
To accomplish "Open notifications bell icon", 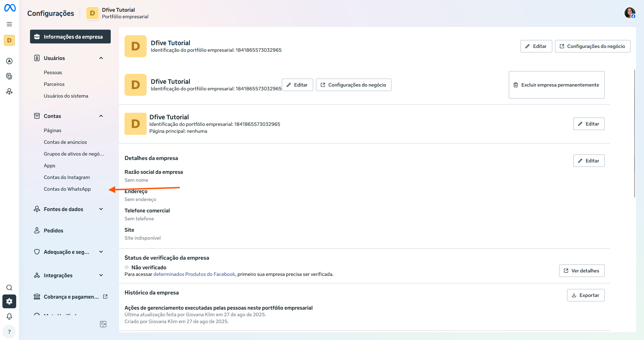I will pos(9,317).
